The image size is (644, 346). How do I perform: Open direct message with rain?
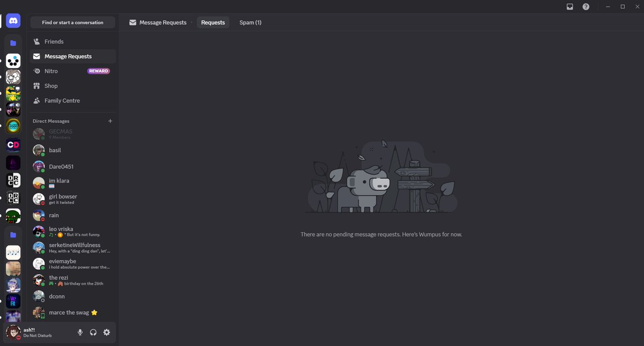73,215
